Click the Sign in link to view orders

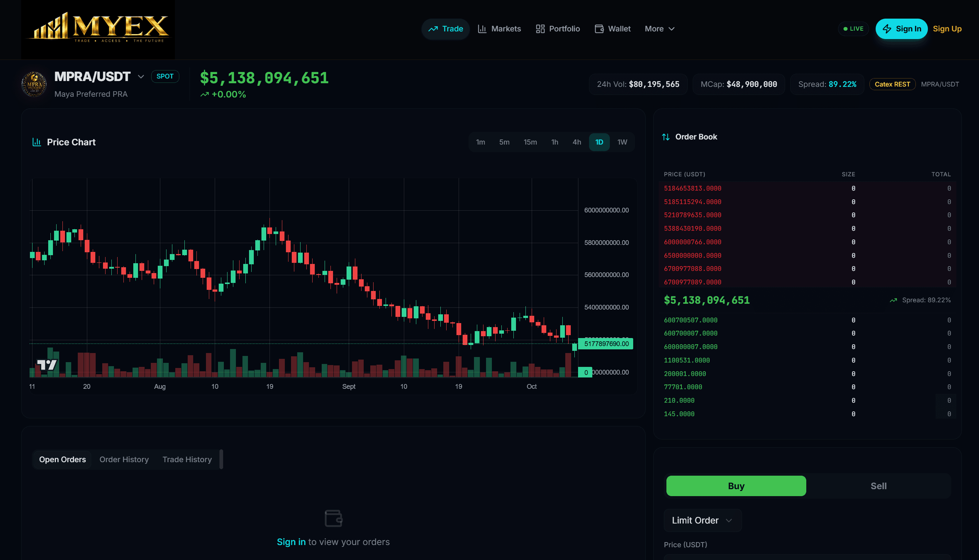[x=291, y=542]
